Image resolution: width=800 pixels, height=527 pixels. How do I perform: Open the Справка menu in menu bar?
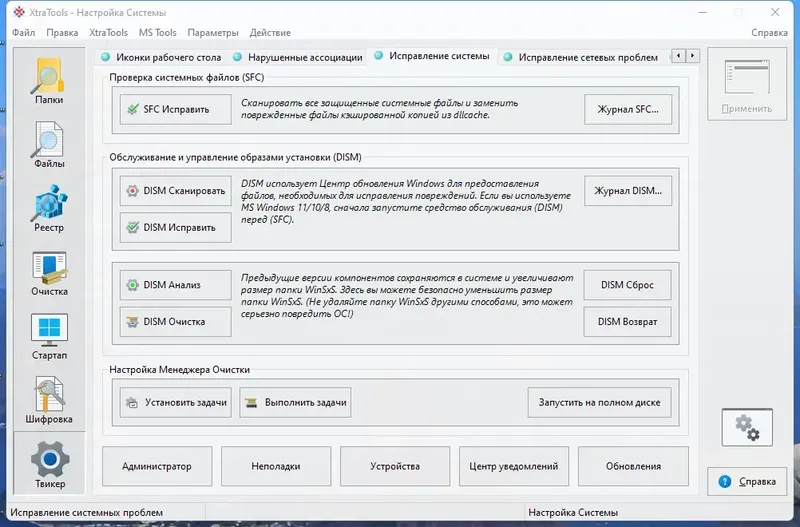point(769,33)
